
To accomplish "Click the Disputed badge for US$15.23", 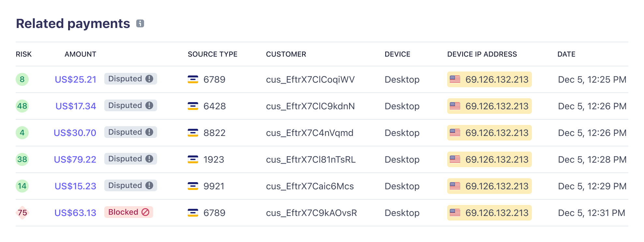I will [x=130, y=185].
